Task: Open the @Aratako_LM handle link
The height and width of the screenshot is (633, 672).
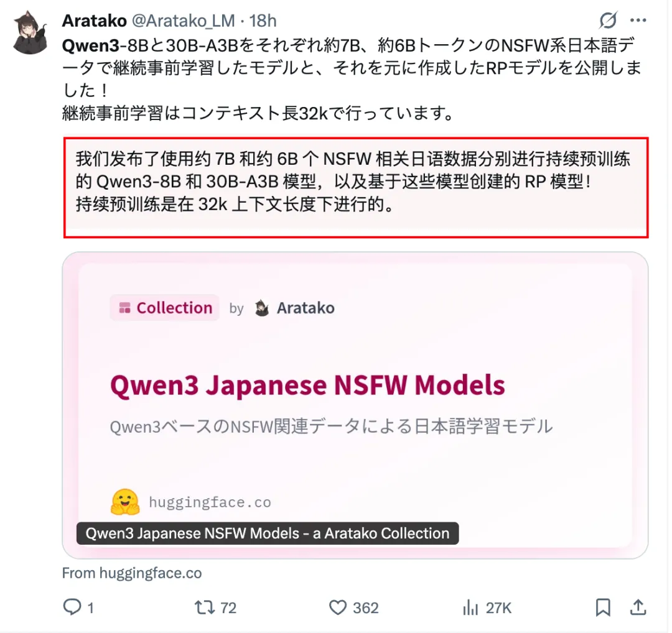Action: click(183, 21)
